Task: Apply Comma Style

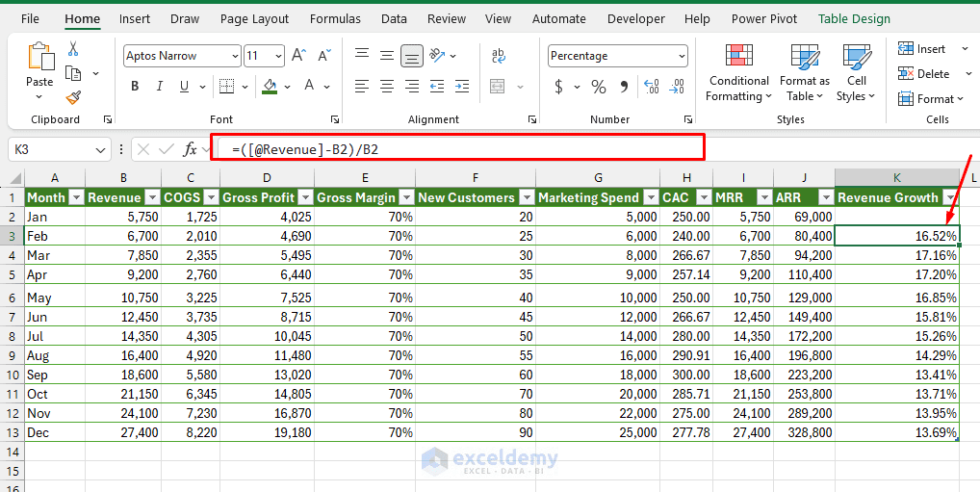Action: [x=624, y=87]
